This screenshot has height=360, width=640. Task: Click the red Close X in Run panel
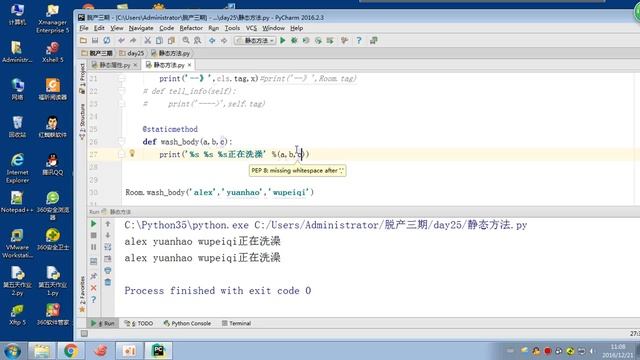click(93, 288)
